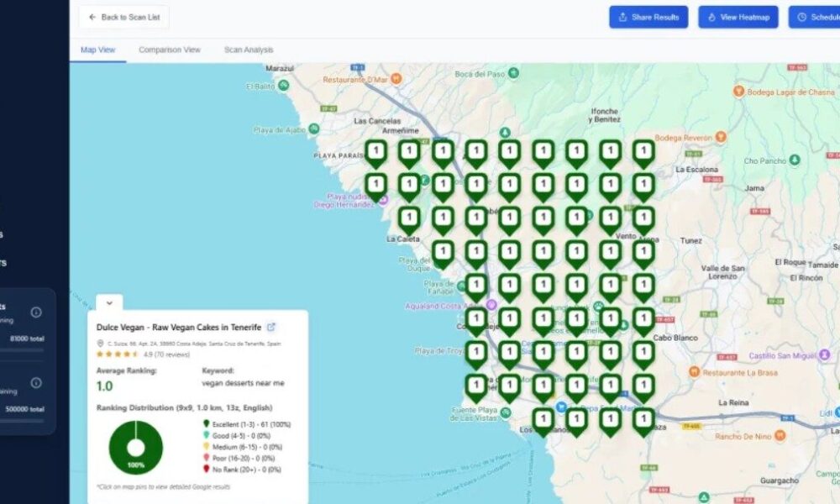Screen dimensions: 840x504
Task: Click the Cho Pancho map marker
Action: point(795,160)
